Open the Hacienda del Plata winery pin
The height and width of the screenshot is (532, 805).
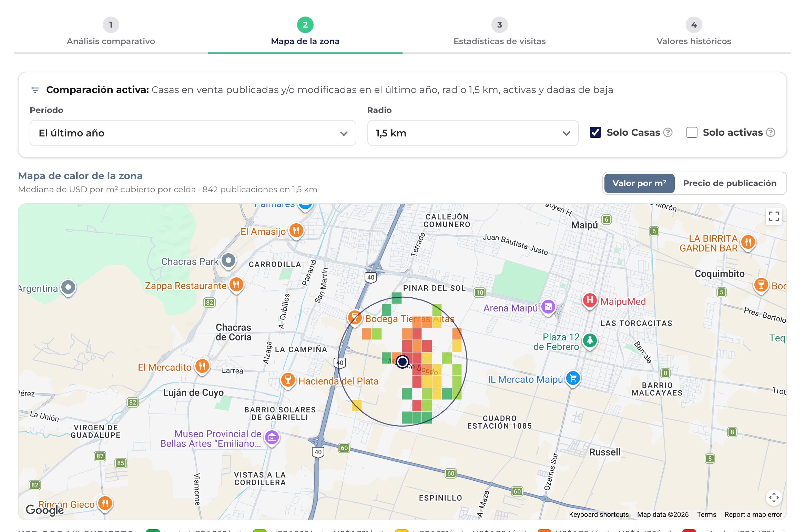(288, 380)
